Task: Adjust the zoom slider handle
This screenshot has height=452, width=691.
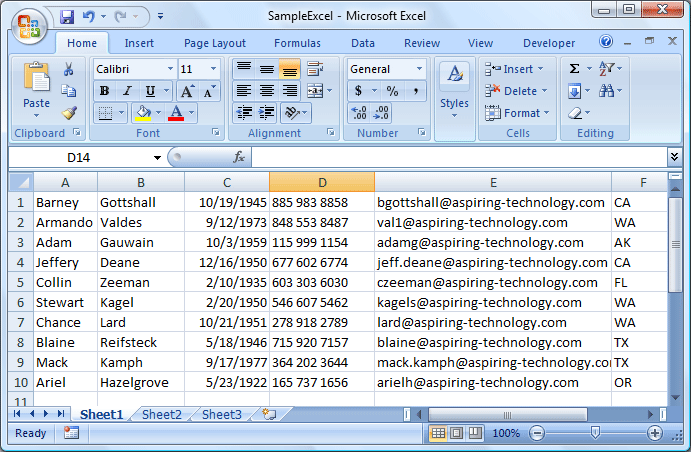Action: 595,433
